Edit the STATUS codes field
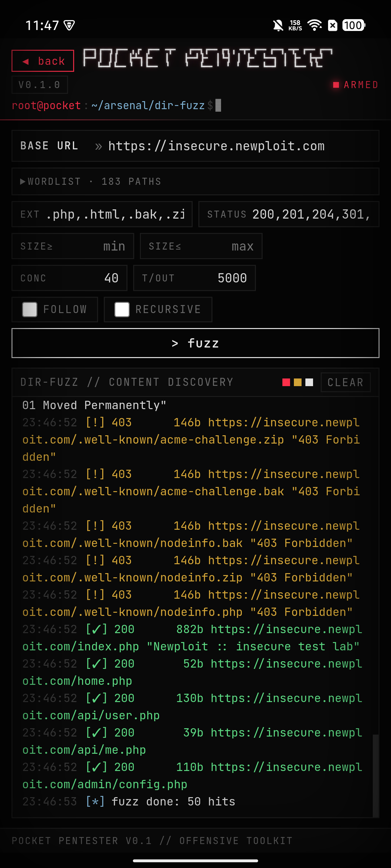Screen dimensions: 391x868 click(289, 214)
